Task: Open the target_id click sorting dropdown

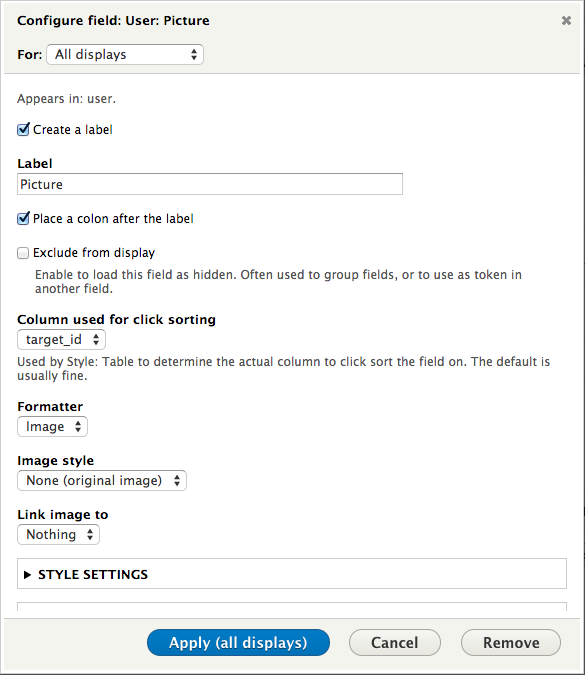Action: click(61, 340)
